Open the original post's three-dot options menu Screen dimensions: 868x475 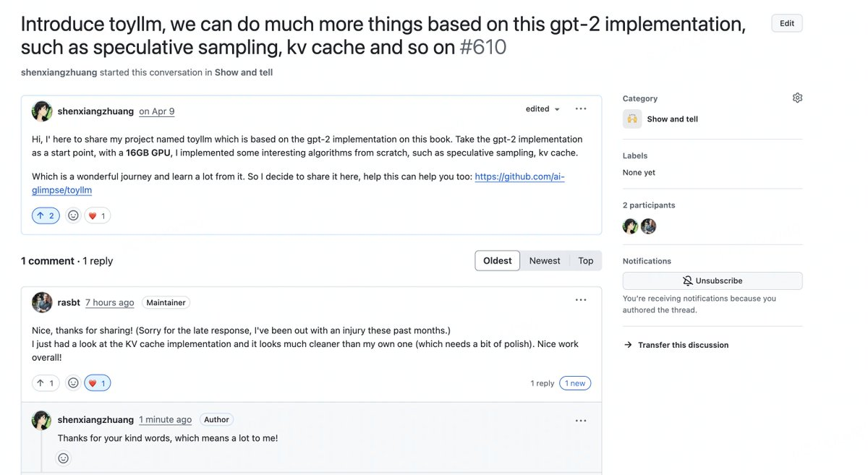click(581, 109)
